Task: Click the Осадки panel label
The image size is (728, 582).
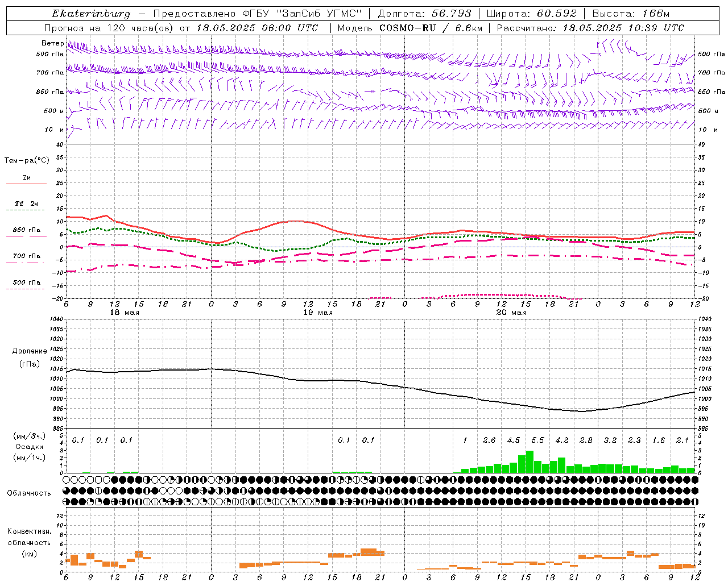Action: pos(29,447)
